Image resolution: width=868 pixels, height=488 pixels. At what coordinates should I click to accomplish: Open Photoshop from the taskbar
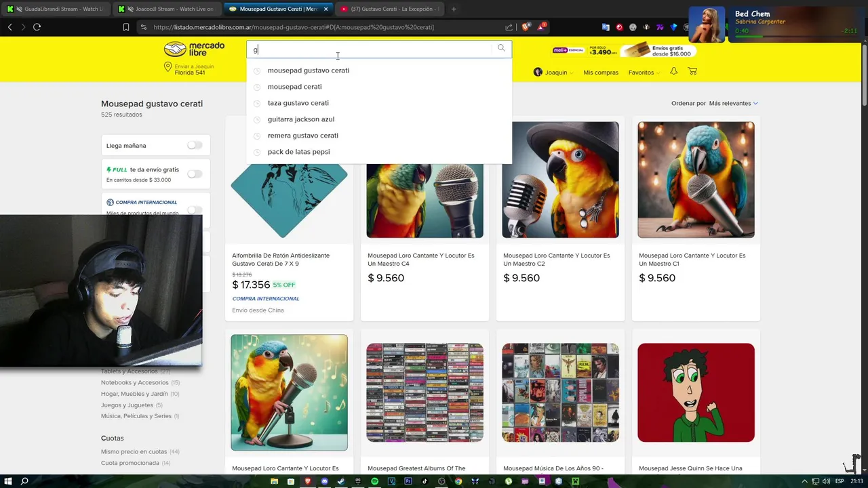coord(408,481)
